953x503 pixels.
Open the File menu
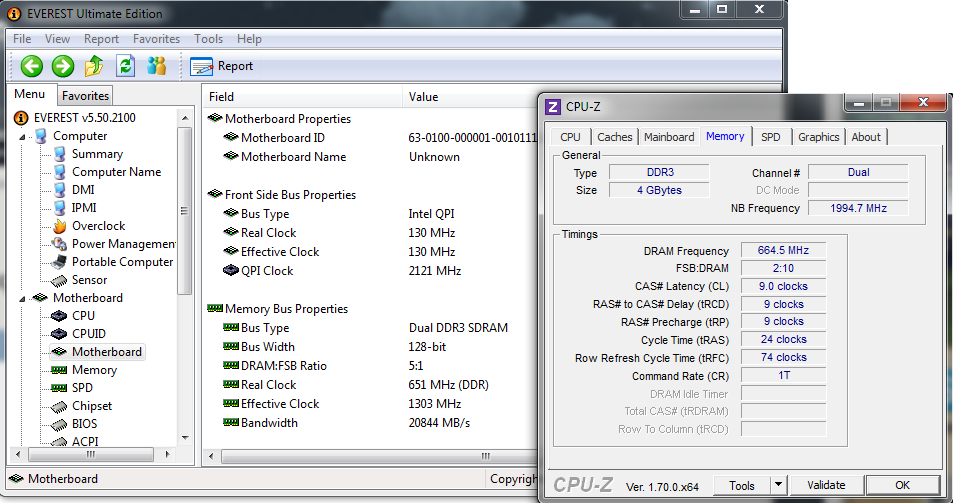click(x=22, y=39)
